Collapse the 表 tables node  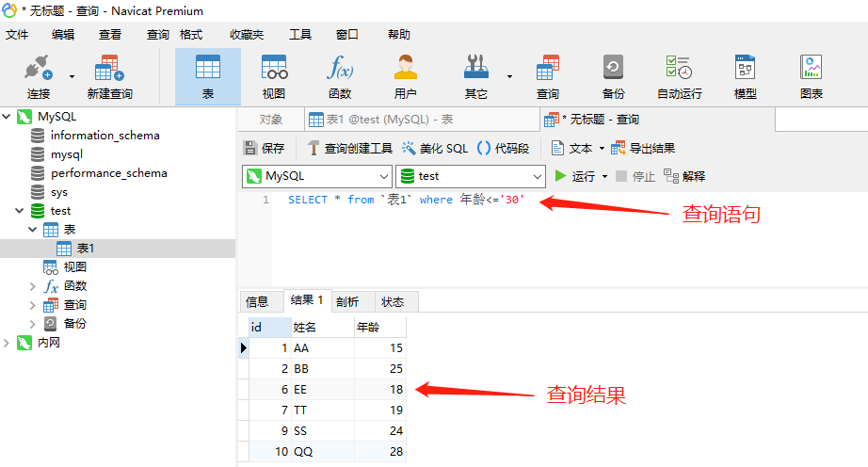[33, 229]
